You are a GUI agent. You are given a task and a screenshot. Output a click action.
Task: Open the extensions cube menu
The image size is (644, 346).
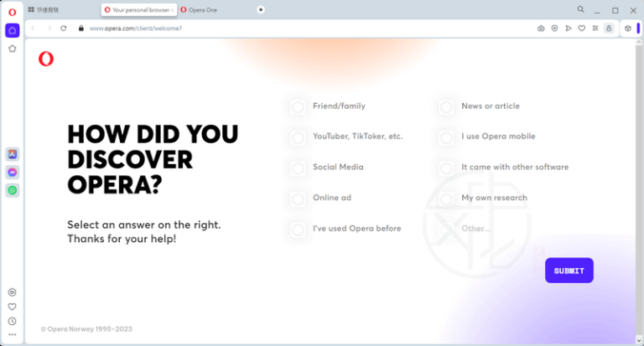[627, 28]
